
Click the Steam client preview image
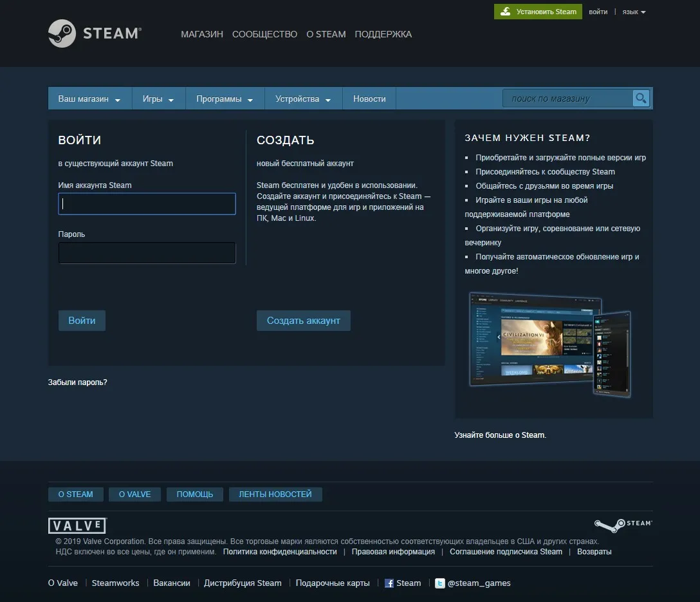coord(550,344)
